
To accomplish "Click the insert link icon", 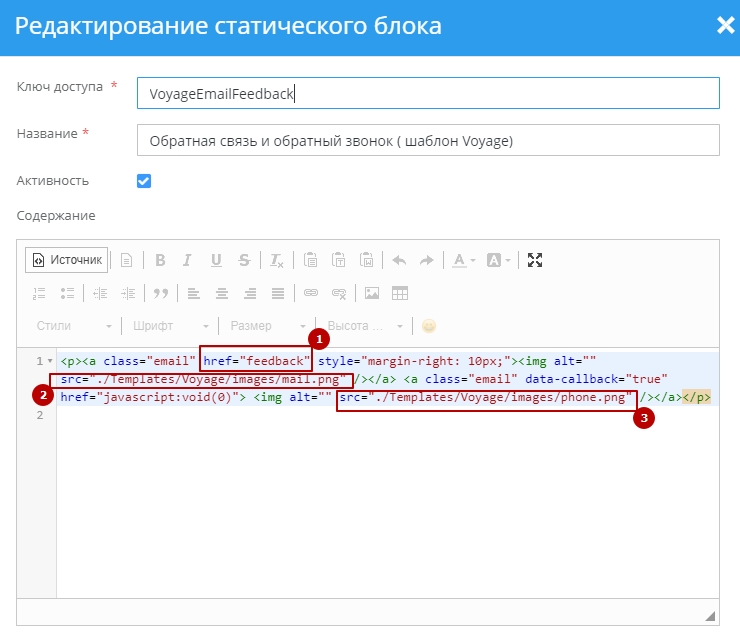I will click(x=311, y=293).
